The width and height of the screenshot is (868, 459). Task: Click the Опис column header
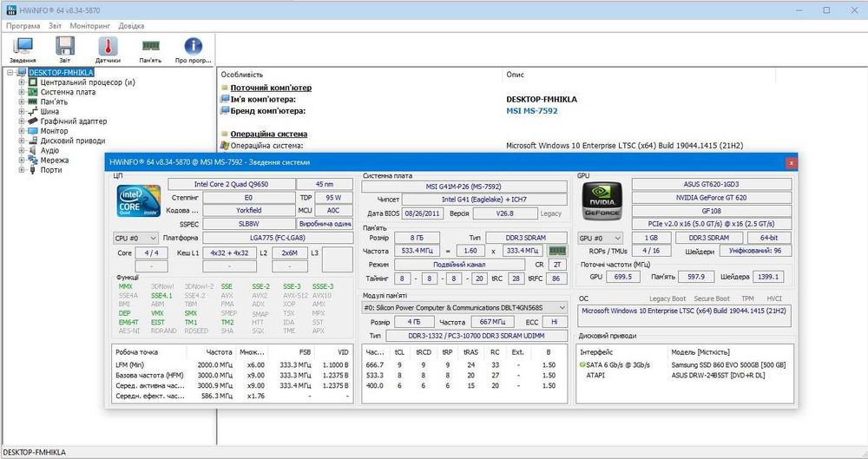click(x=515, y=75)
